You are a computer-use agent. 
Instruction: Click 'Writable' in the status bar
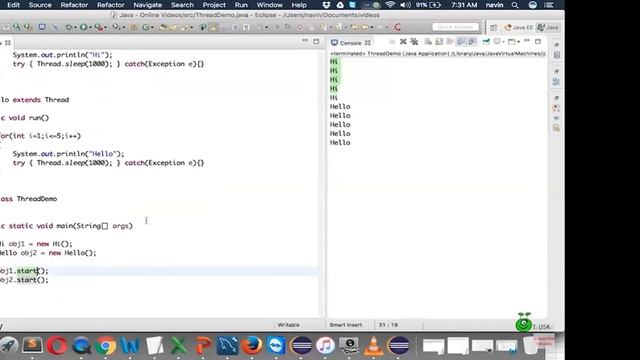tap(289, 325)
